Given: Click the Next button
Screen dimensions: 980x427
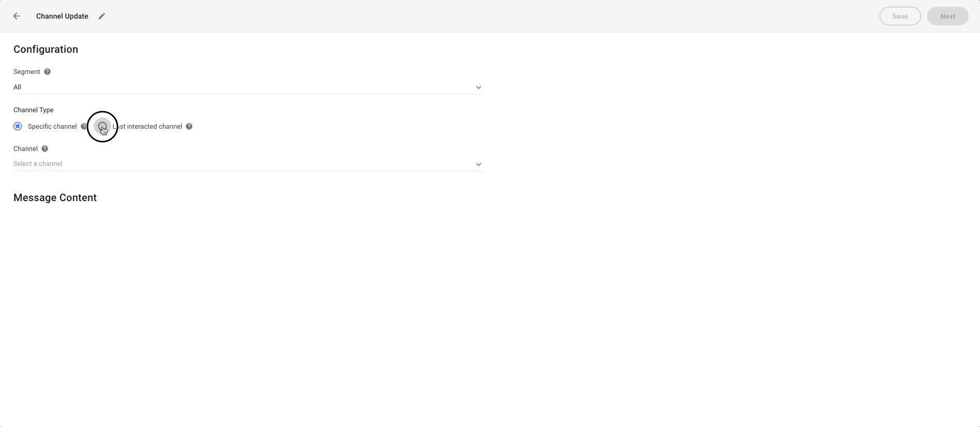Looking at the screenshot, I should (947, 16).
